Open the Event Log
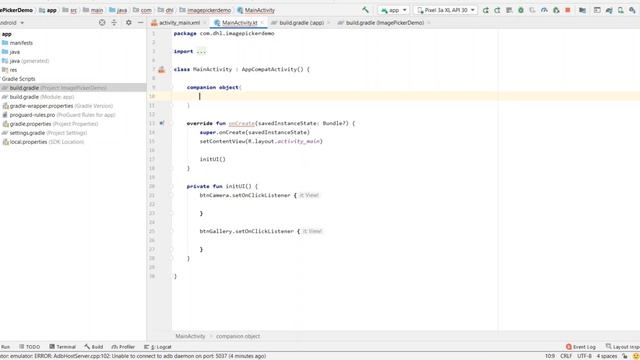 click(581, 347)
